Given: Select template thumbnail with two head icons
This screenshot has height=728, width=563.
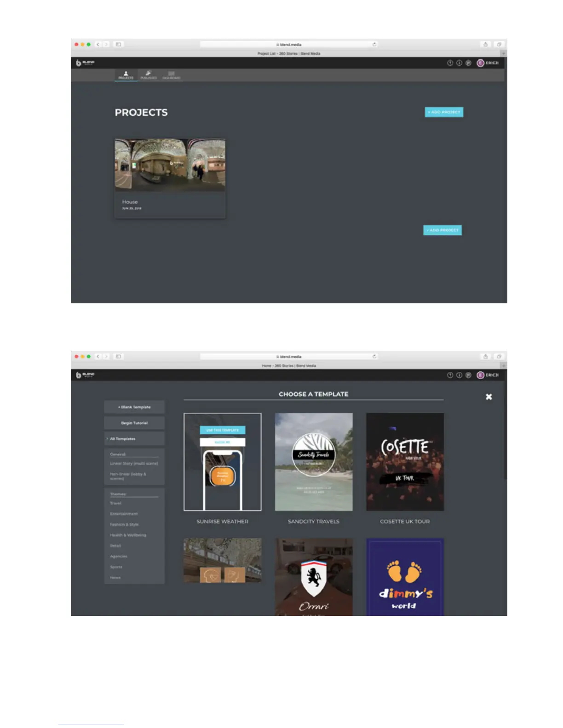Looking at the screenshot, I should (223, 560).
